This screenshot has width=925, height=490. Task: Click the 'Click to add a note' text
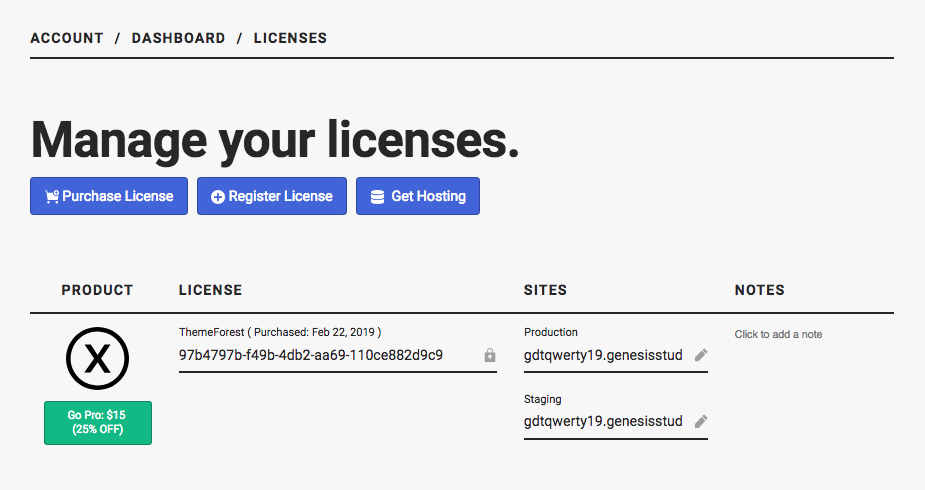coord(778,334)
